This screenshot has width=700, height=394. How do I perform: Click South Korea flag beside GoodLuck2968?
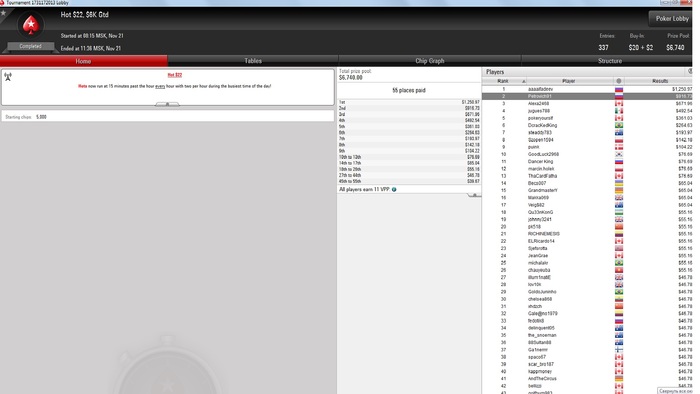[619, 154]
